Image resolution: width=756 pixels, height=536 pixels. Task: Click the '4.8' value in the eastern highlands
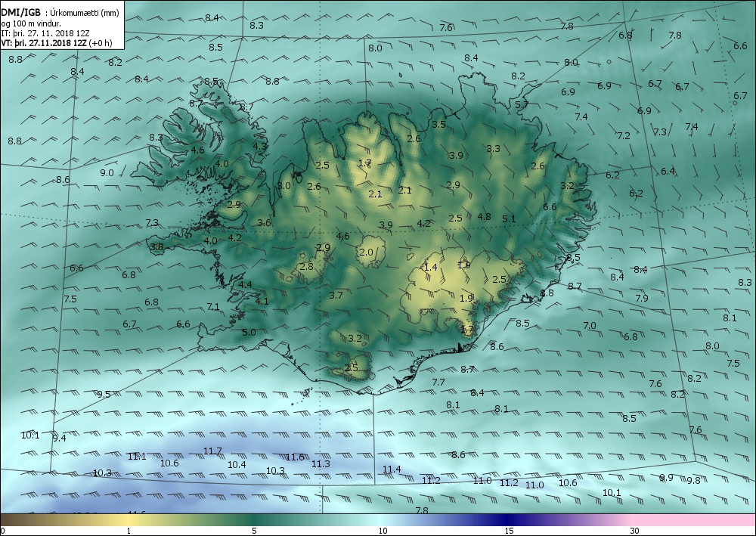coord(484,217)
